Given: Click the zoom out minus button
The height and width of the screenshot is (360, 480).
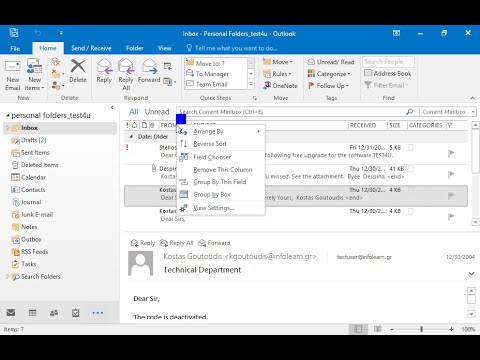Looking at the screenshot, I should coord(392,329).
